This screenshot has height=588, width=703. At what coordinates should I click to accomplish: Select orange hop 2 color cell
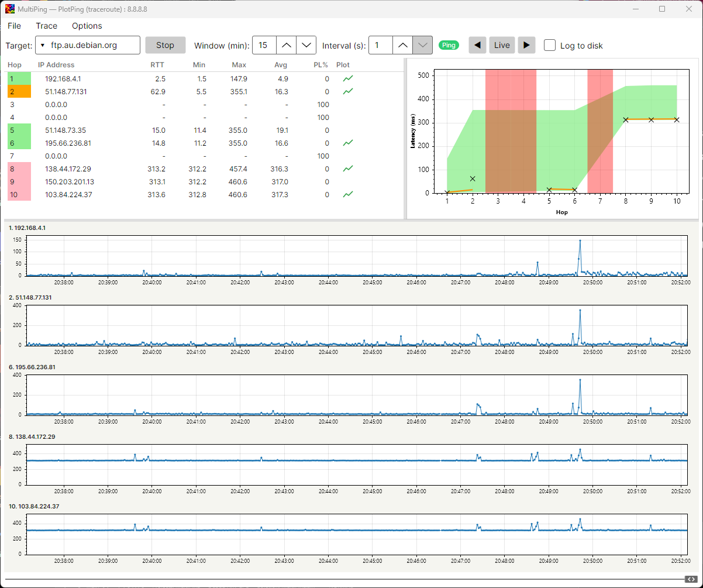click(x=19, y=91)
